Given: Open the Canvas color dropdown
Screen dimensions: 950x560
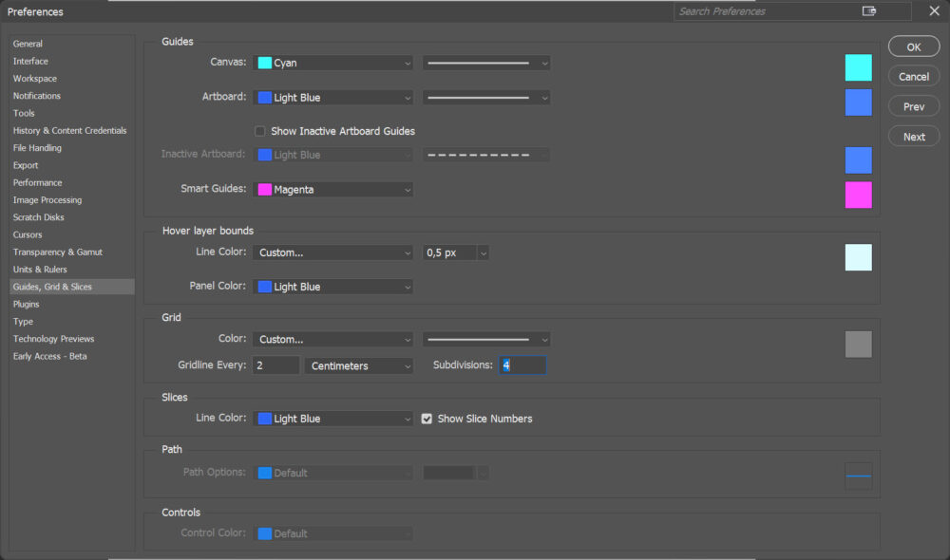Looking at the screenshot, I should (333, 63).
